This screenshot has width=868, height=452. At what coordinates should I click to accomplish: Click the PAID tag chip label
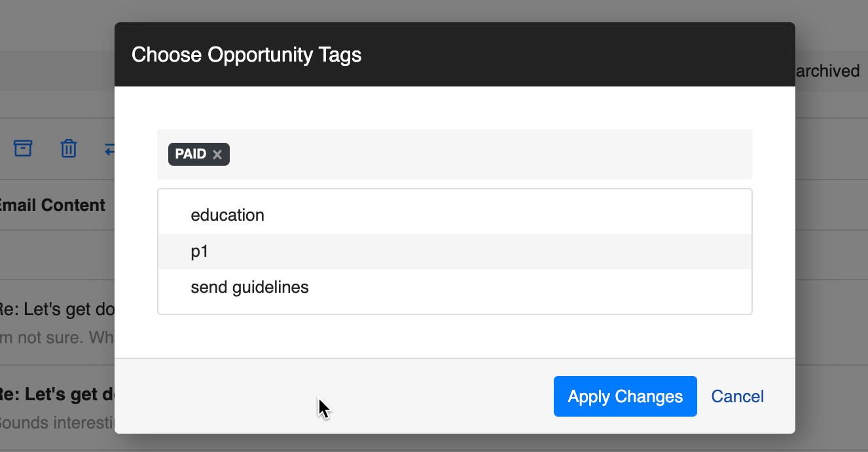point(190,155)
